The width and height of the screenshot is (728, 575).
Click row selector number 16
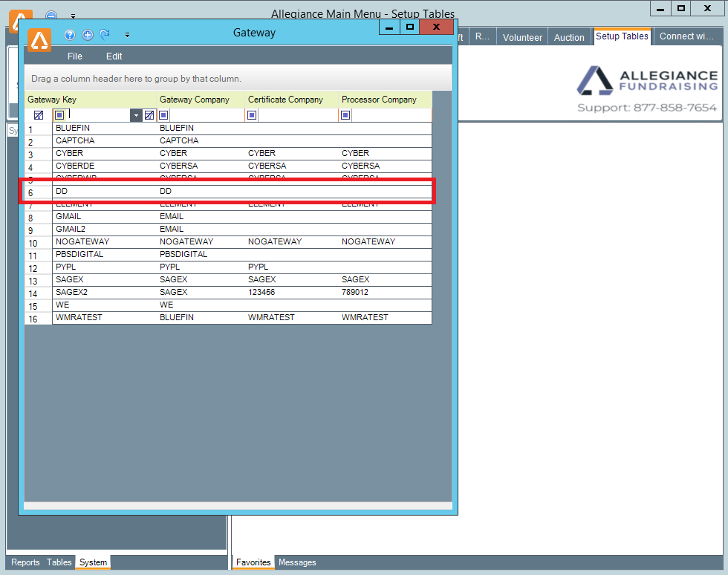coord(38,319)
